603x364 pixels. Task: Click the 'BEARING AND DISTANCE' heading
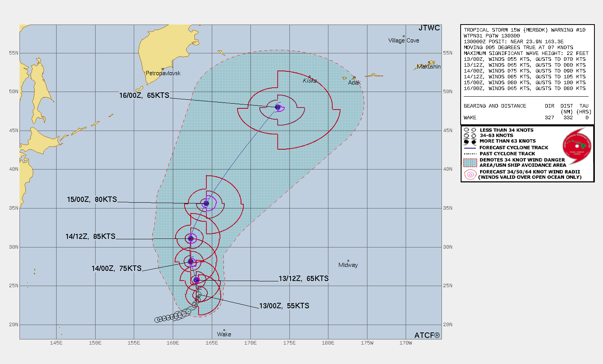coord(495,106)
